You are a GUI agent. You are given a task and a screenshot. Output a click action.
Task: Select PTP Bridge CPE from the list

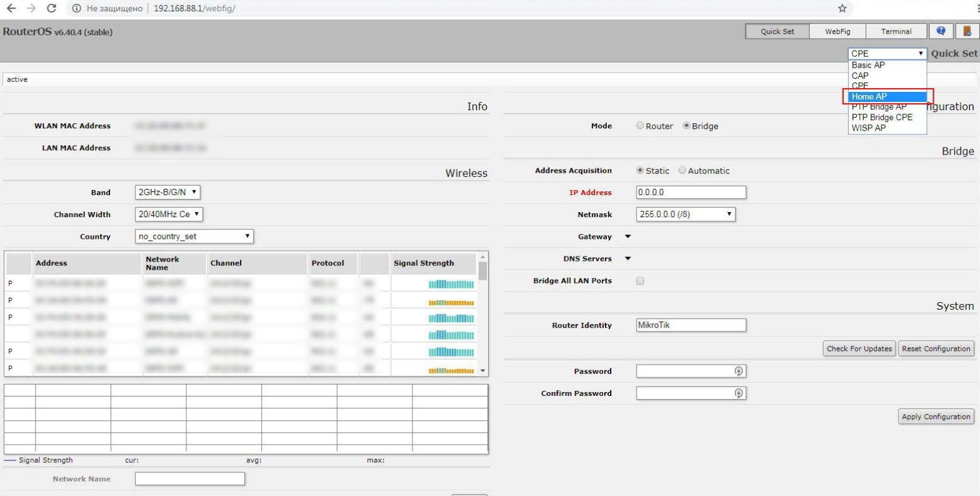pyautogui.click(x=887, y=117)
